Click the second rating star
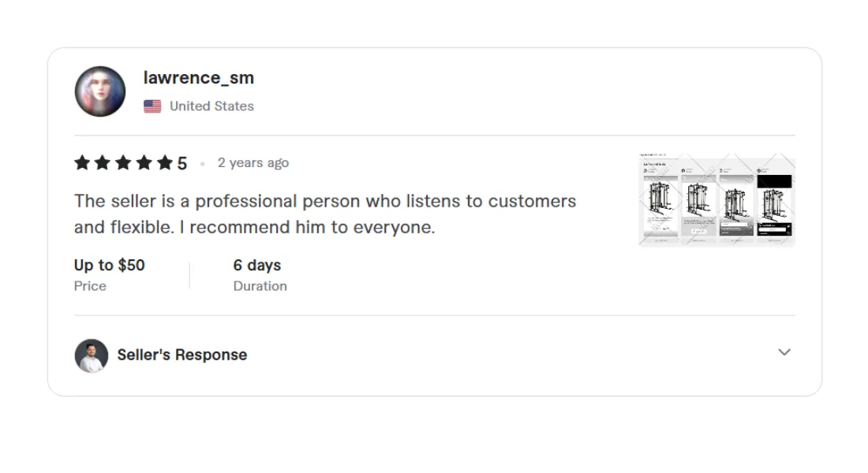This screenshot has width=868, height=473. click(103, 163)
